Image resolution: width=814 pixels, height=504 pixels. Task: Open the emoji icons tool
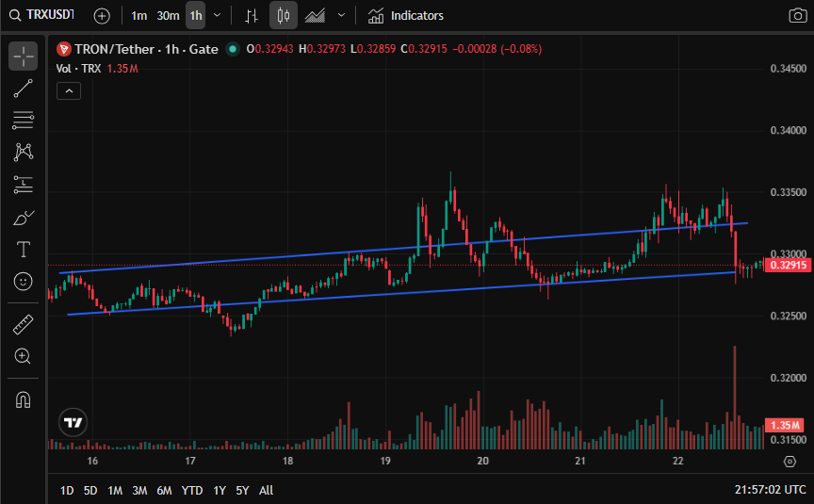coord(23,282)
